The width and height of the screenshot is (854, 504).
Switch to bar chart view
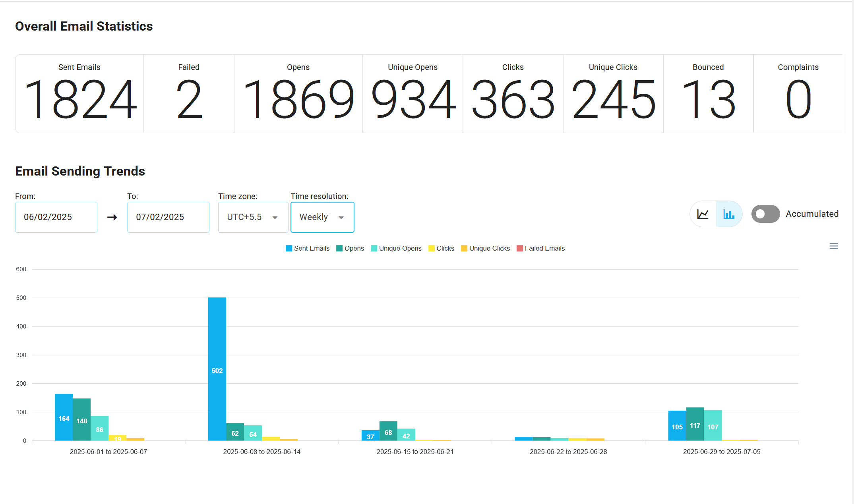[729, 214]
